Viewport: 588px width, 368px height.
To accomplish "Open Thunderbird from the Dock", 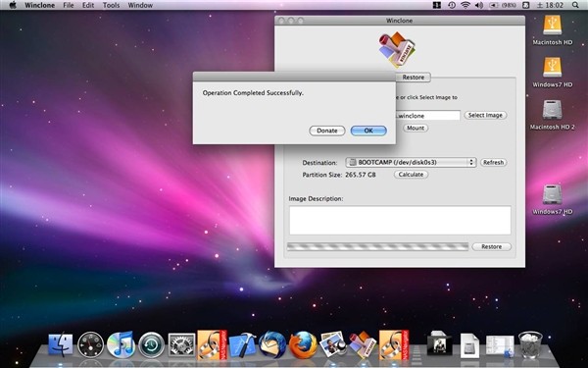I will click(272, 344).
